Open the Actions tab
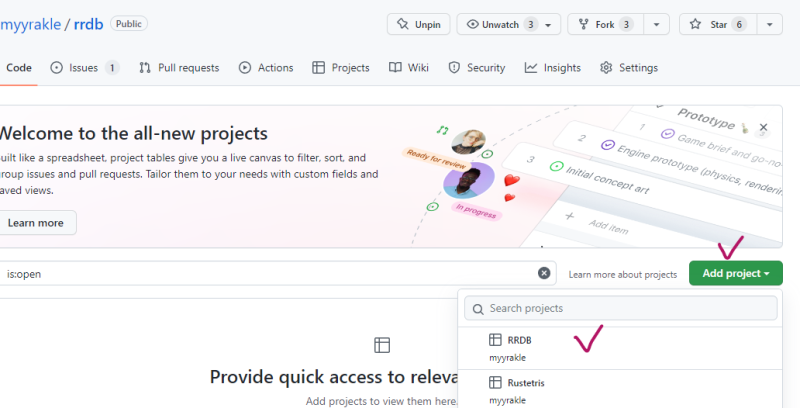 tap(266, 68)
